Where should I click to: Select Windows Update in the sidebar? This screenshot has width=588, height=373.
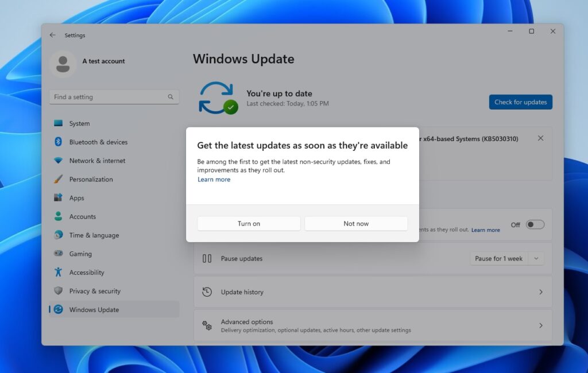[93, 309]
